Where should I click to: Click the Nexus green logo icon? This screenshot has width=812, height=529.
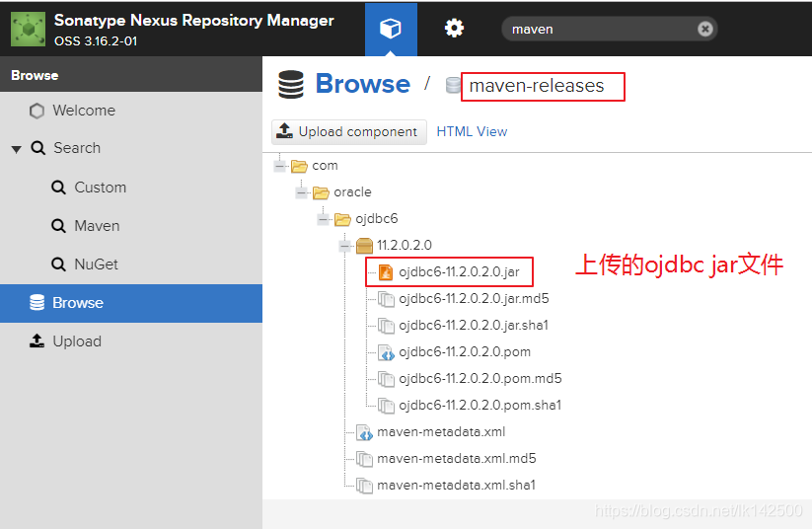pyautogui.click(x=28, y=29)
